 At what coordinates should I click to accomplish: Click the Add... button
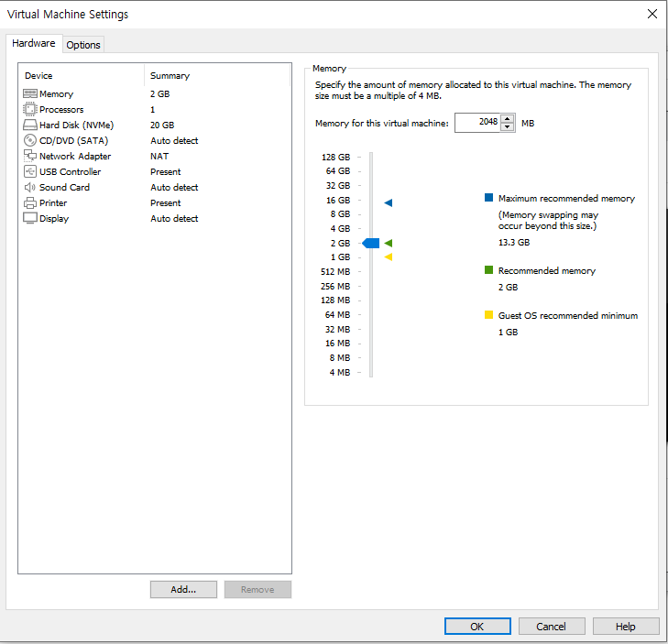coord(183,589)
